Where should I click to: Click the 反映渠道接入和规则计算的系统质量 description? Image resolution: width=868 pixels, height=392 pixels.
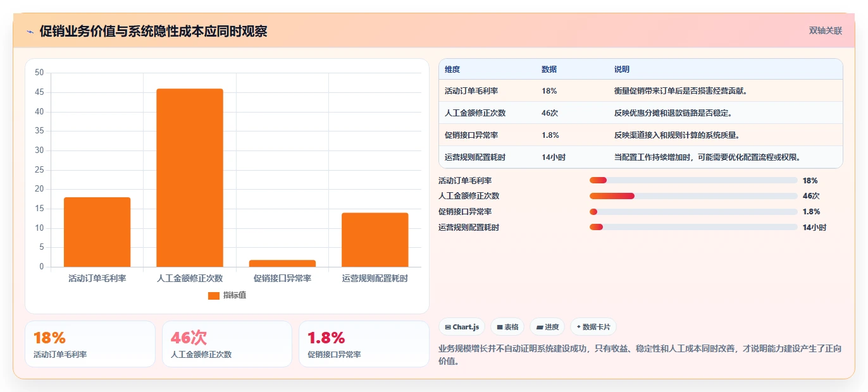[x=677, y=135]
